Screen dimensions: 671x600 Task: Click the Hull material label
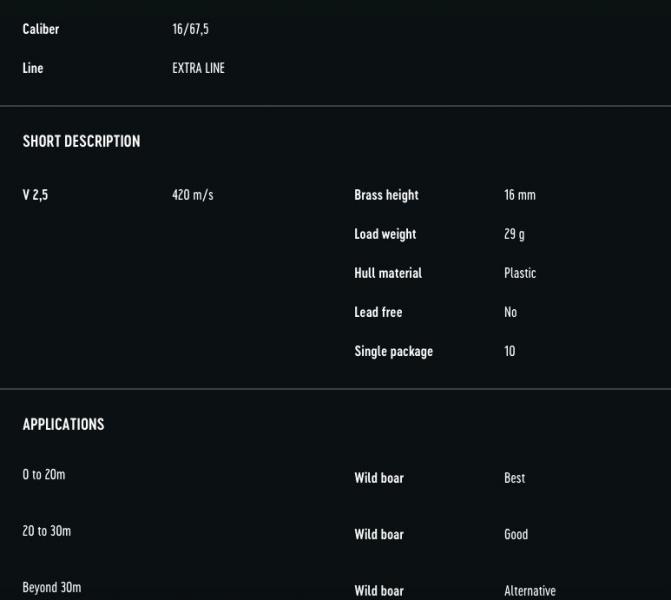click(x=388, y=273)
